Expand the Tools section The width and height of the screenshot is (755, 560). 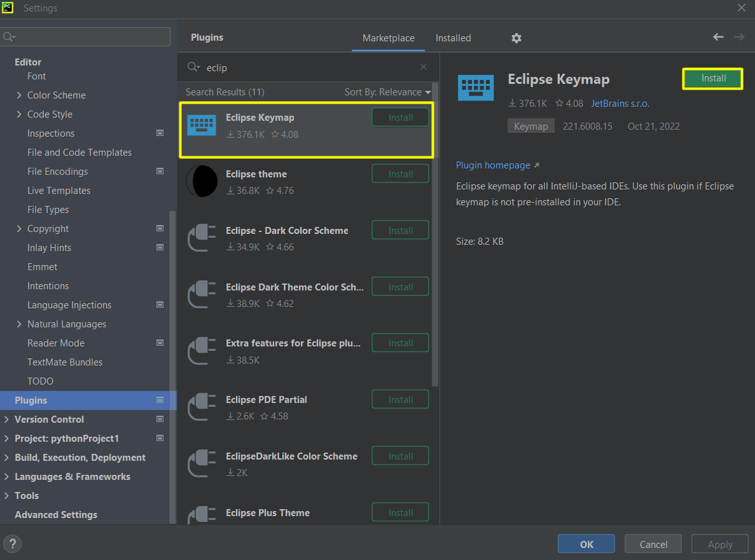click(6, 496)
